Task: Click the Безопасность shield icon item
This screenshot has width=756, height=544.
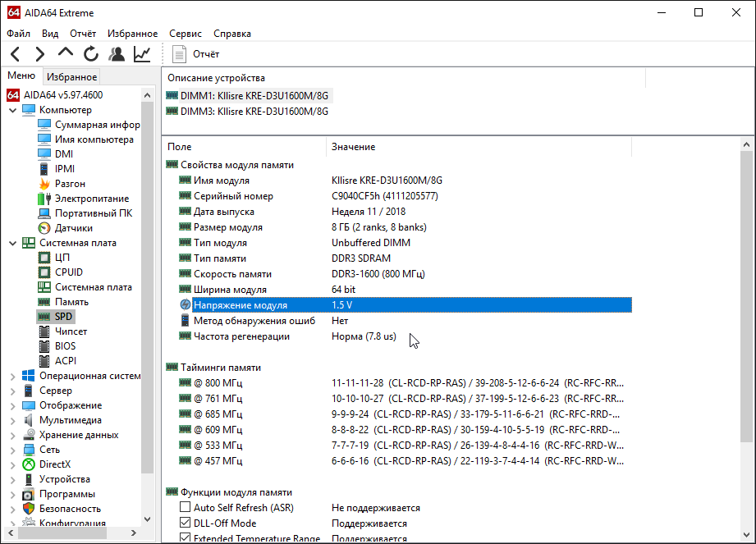Action: click(x=29, y=509)
